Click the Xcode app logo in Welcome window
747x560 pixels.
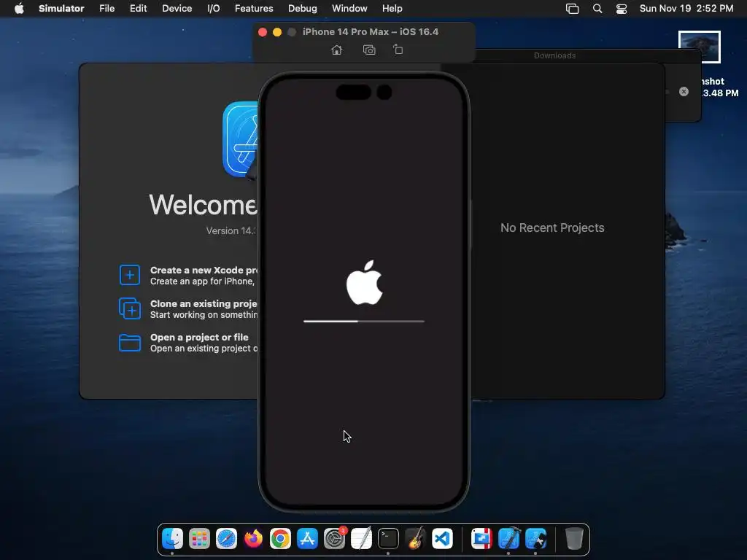[240, 139]
